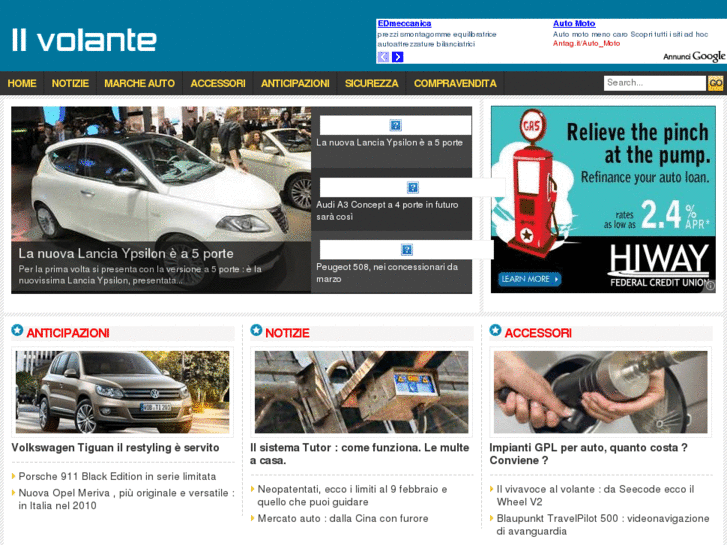Click the Volkswagen Tiguan thumbnail image

(x=122, y=392)
